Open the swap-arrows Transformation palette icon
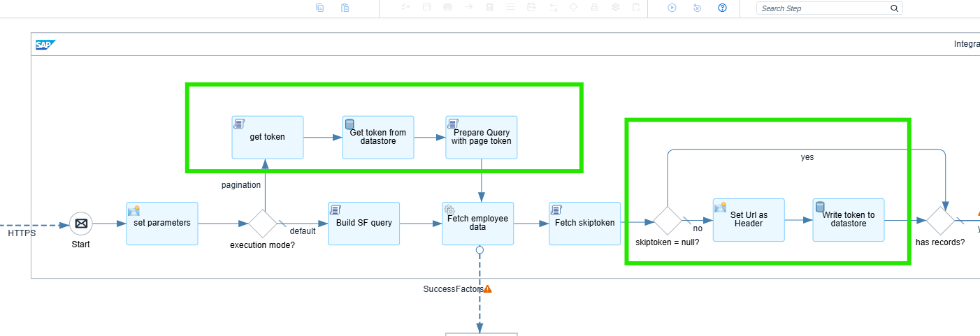 click(x=553, y=8)
